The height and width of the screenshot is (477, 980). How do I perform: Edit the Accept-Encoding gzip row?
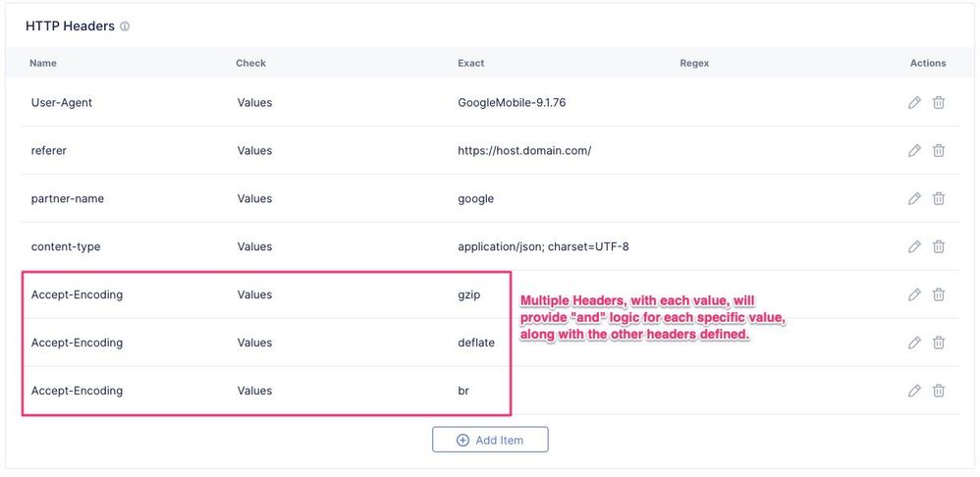(914, 294)
